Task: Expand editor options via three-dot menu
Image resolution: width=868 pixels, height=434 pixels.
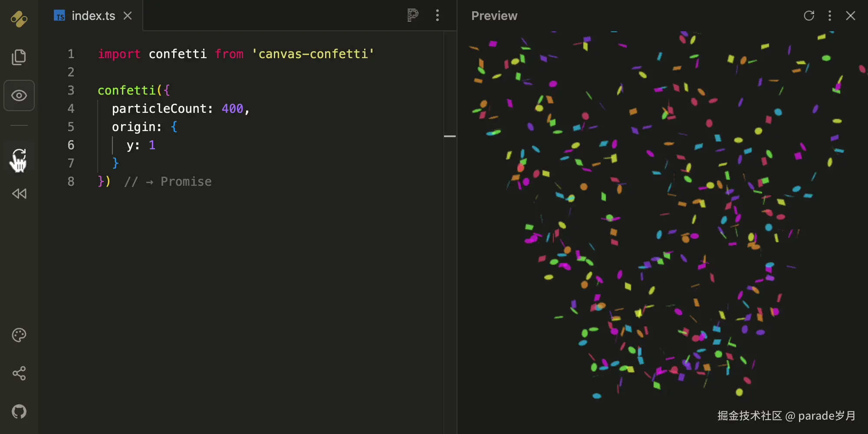Action: click(x=437, y=16)
